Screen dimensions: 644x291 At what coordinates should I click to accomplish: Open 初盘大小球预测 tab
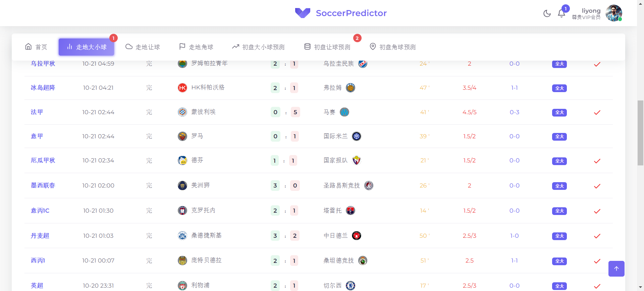pos(258,47)
